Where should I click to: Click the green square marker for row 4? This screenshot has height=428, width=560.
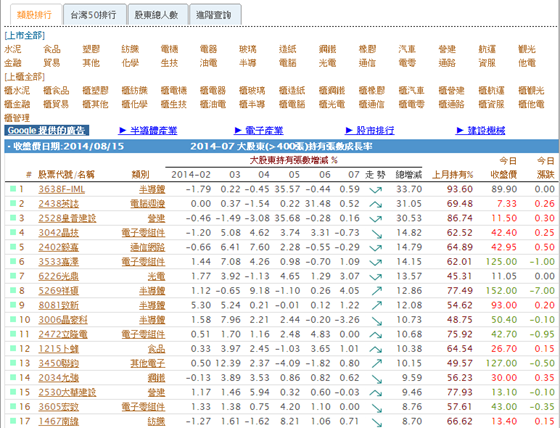click(x=13, y=232)
